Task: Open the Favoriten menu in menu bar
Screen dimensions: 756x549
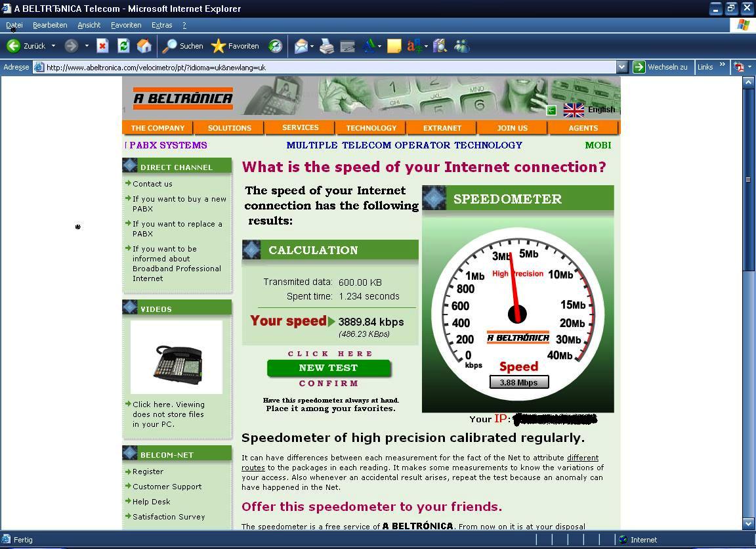Action: click(x=126, y=25)
